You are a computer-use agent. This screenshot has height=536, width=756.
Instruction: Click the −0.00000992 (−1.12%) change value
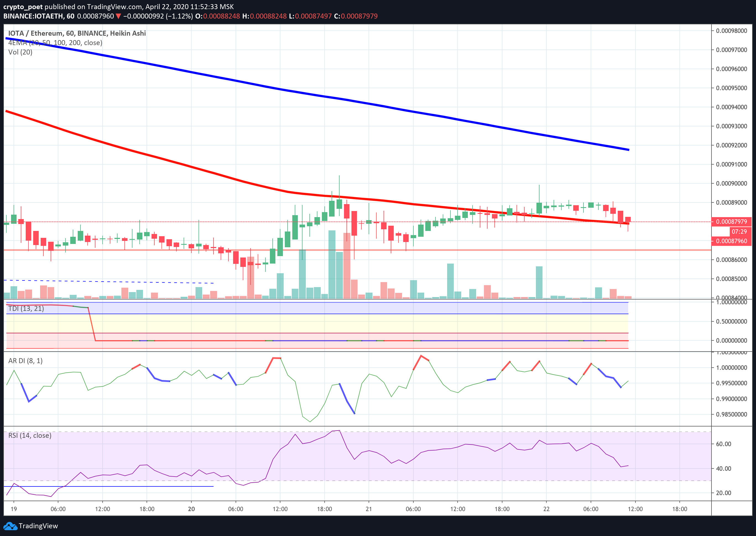click(x=158, y=16)
